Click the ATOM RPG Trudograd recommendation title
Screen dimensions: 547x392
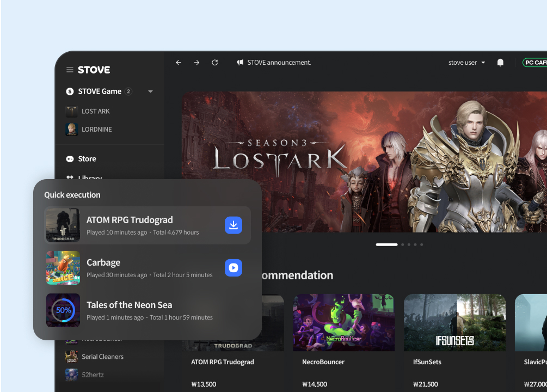(223, 362)
